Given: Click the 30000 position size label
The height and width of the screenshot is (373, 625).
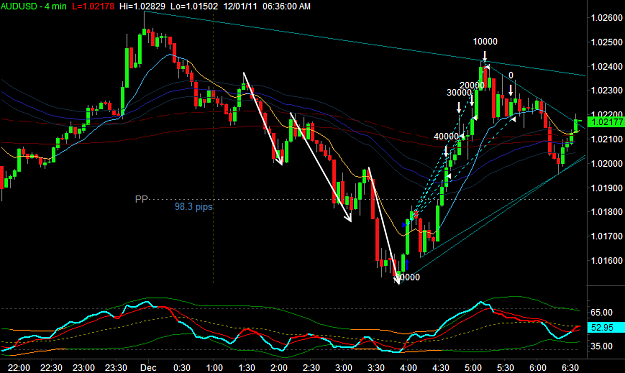Looking at the screenshot, I should 459,93.
